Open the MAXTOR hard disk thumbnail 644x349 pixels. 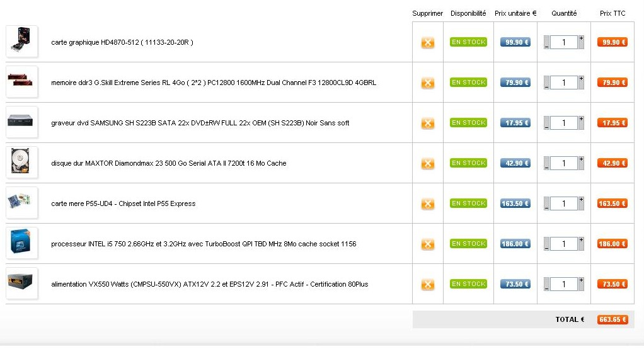pyautogui.click(x=22, y=162)
